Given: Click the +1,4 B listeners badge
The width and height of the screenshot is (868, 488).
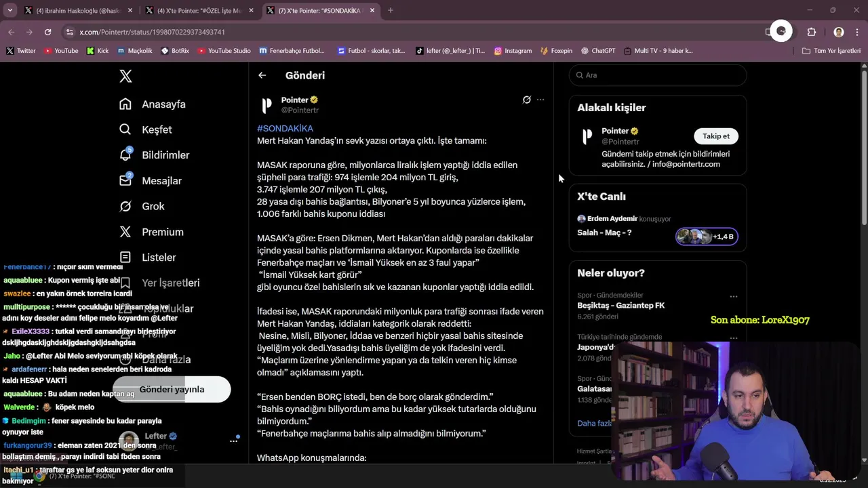Looking at the screenshot, I should tap(707, 237).
